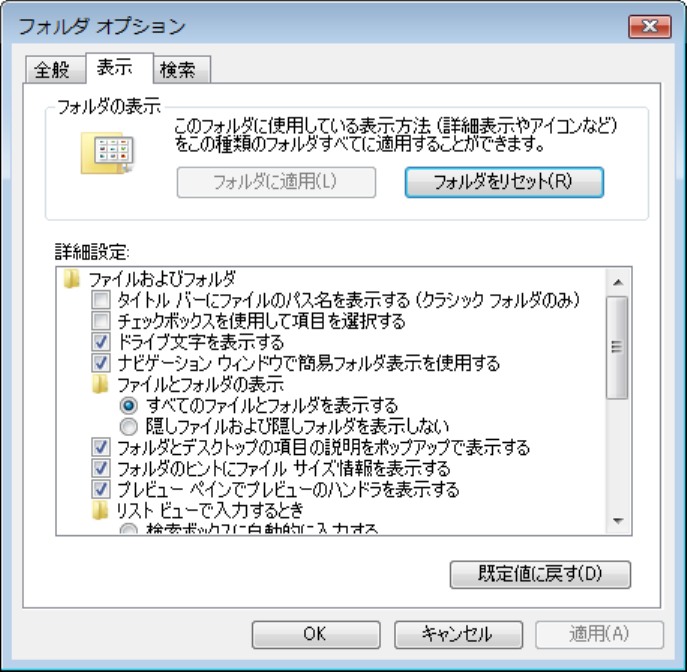Image resolution: width=687 pixels, height=672 pixels.
Task: Click the フォルダをリセット(R) button
Action: 504,182
